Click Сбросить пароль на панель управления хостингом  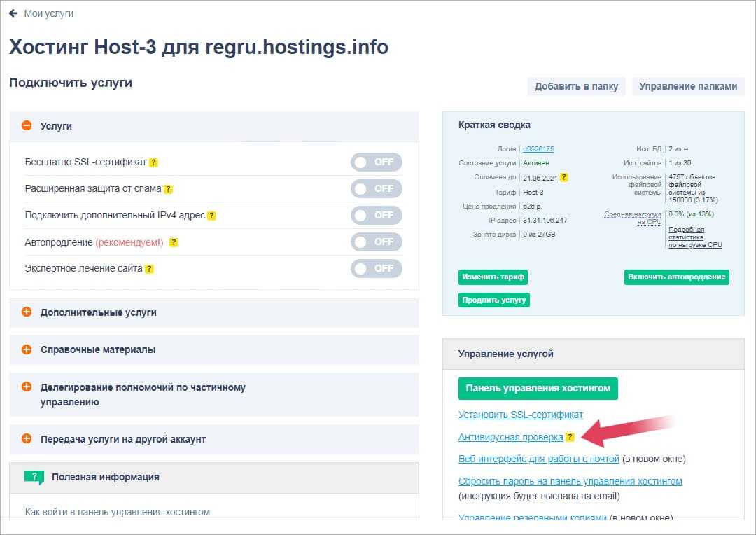pyautogui.click(x=570, y=481)
